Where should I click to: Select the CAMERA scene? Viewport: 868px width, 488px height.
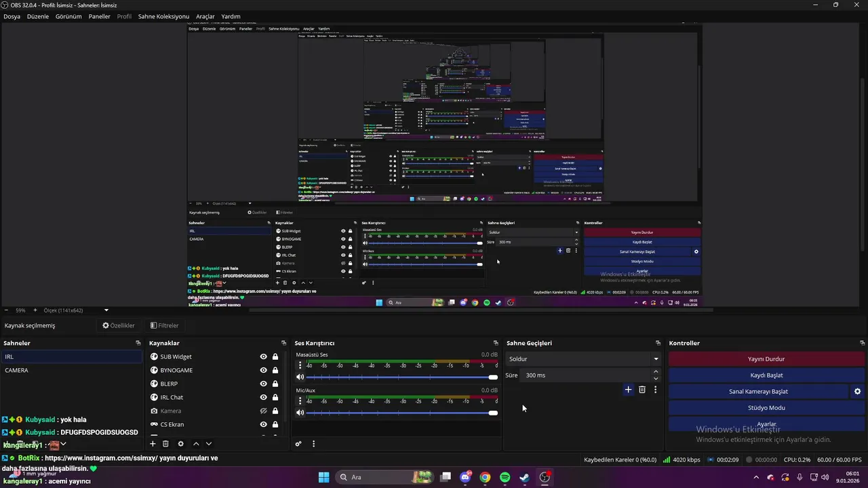point(71,370)
